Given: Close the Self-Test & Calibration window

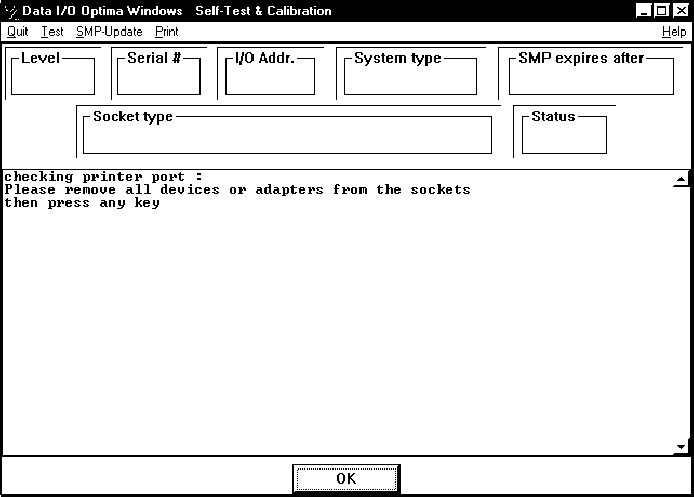Looking at the screenshot, I should [680, 10].
